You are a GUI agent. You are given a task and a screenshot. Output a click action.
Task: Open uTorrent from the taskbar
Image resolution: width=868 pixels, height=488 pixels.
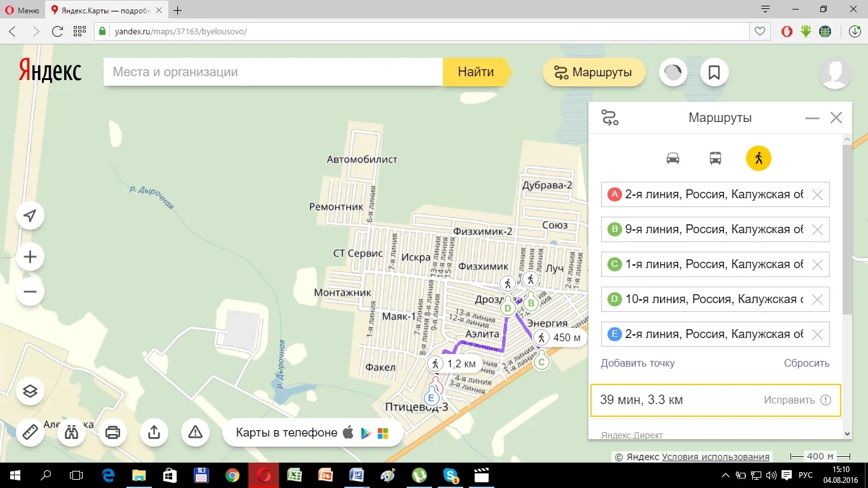tap(420, 475)
